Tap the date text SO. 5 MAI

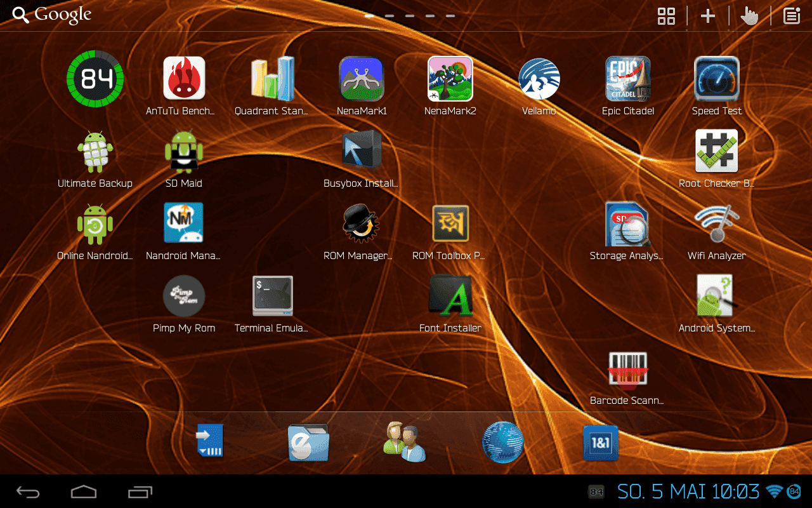click(662, 491)
